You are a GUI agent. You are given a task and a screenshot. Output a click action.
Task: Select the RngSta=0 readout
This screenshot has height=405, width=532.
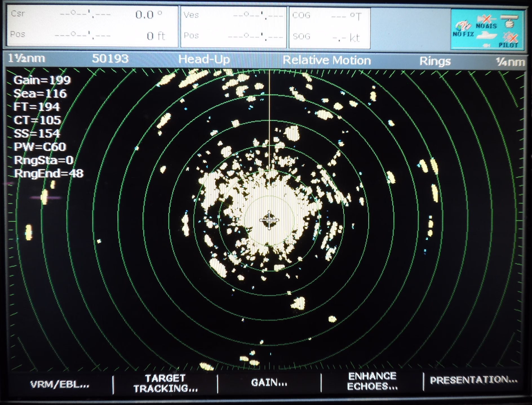[44, 160]
